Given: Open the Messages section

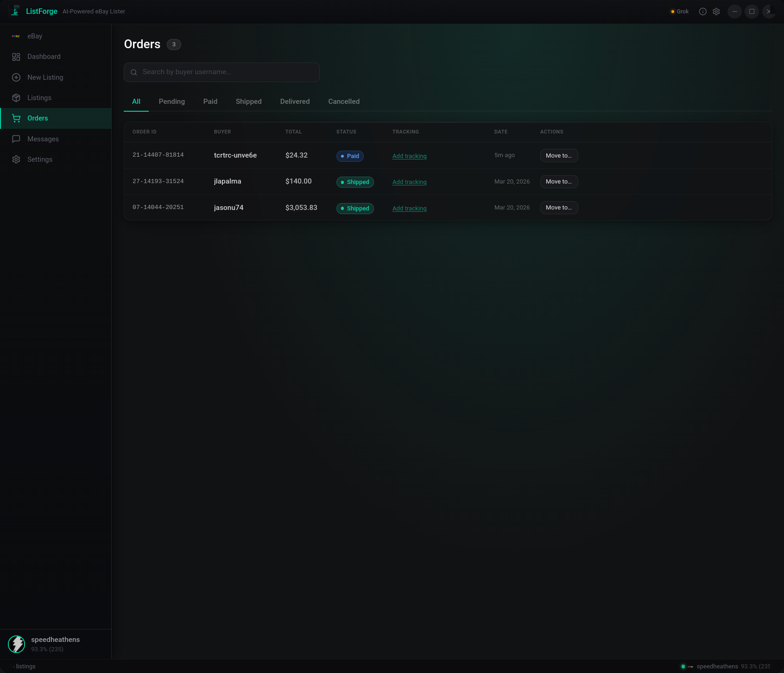Looking at the screenshot, I should point(56,139).
